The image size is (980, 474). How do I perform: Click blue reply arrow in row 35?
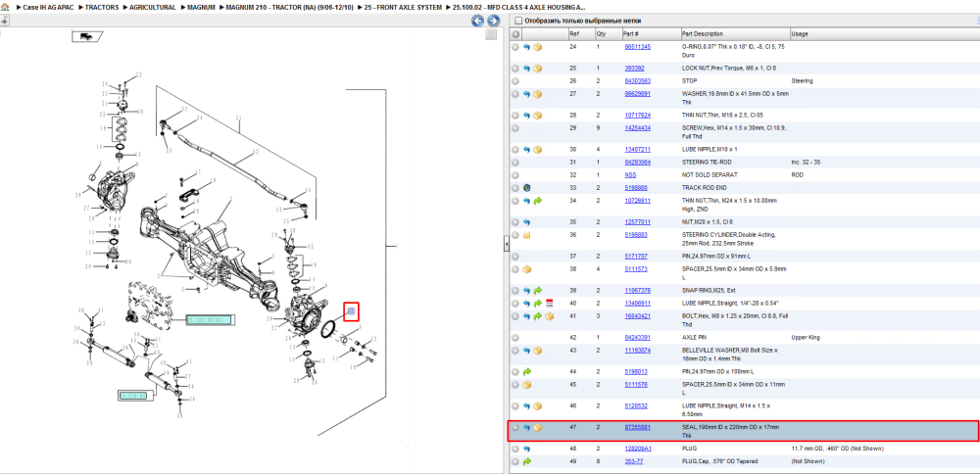click(527, 222)
